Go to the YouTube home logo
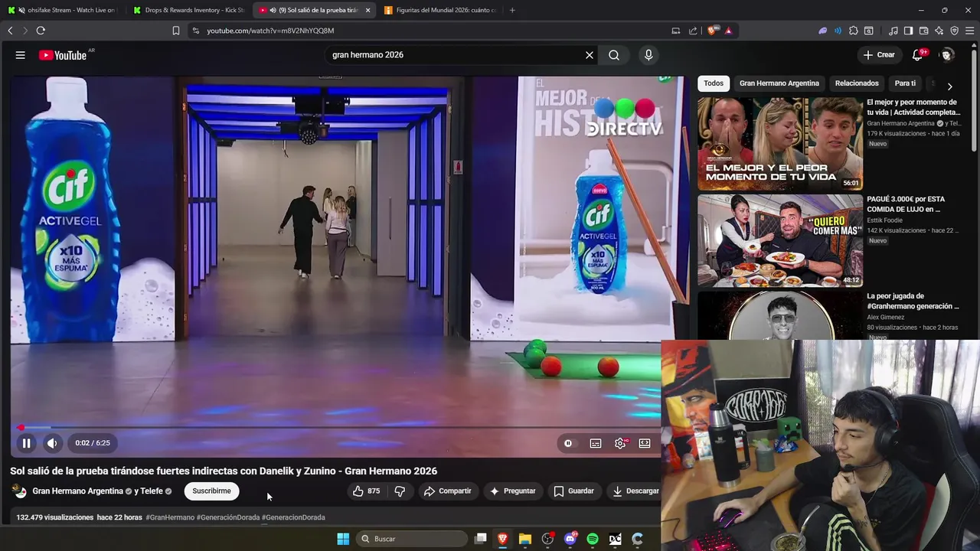The height and width of the screenshot is (551, 980). coord(63,55)
